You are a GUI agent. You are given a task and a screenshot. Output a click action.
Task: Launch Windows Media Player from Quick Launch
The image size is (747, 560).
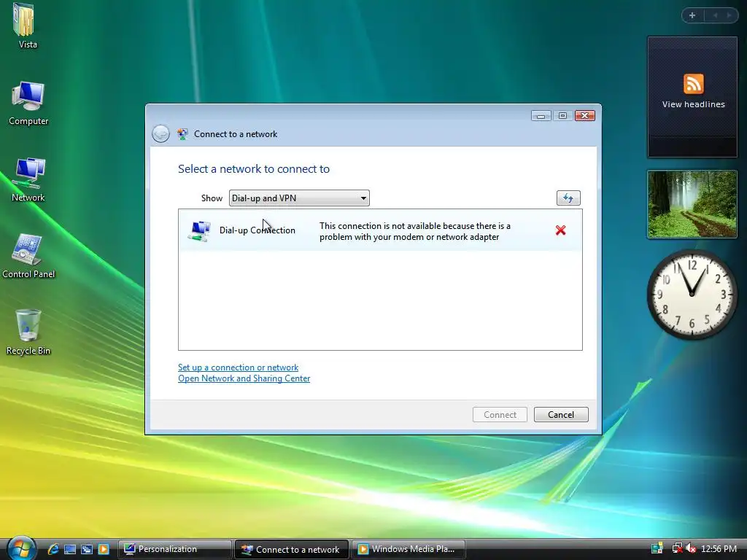104,549
